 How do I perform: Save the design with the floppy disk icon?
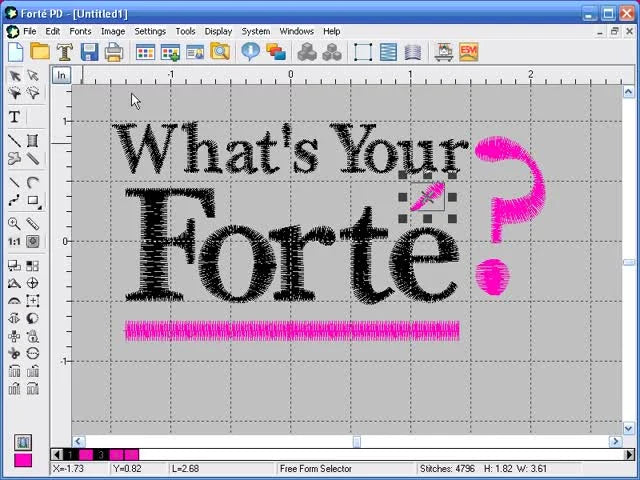tap(89, 52)
